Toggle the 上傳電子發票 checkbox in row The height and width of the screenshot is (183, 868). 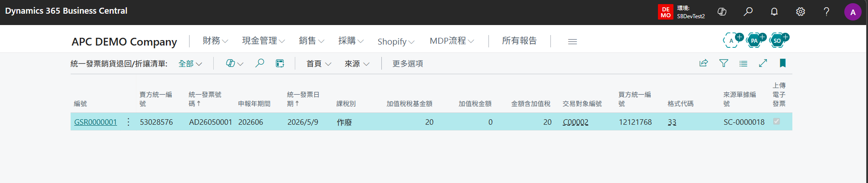776,122
